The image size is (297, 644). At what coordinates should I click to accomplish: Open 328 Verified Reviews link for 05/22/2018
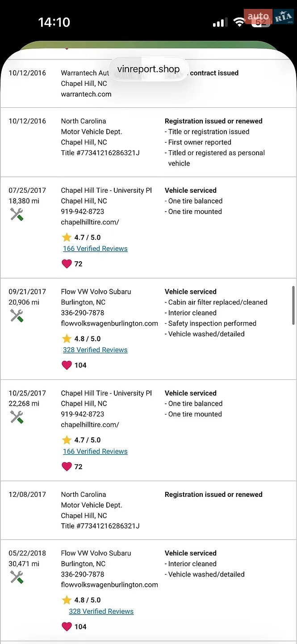click(101, 611)
